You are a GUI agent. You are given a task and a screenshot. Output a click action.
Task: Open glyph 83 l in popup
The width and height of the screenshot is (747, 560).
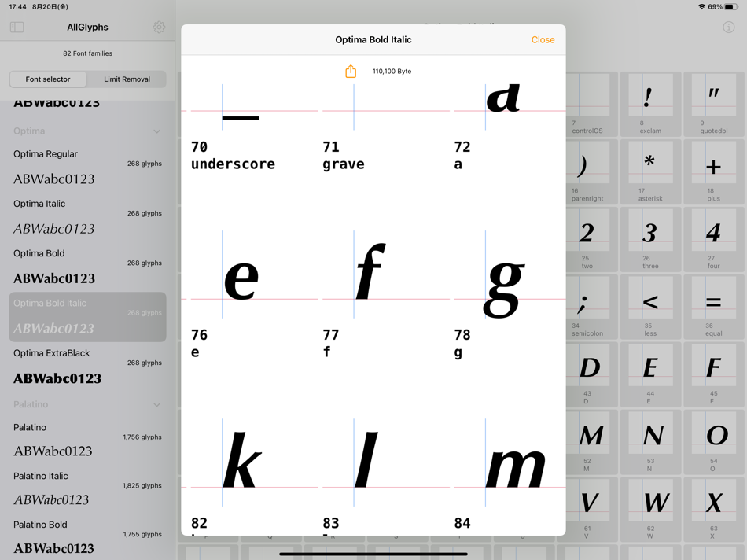click(386, 477)
